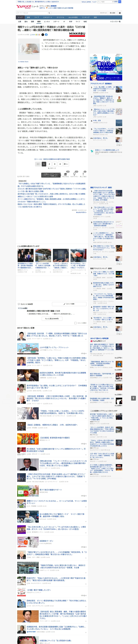This screenshot has width=138, height=644.
Task: Click the コメントを書く button
Action: 69,304
